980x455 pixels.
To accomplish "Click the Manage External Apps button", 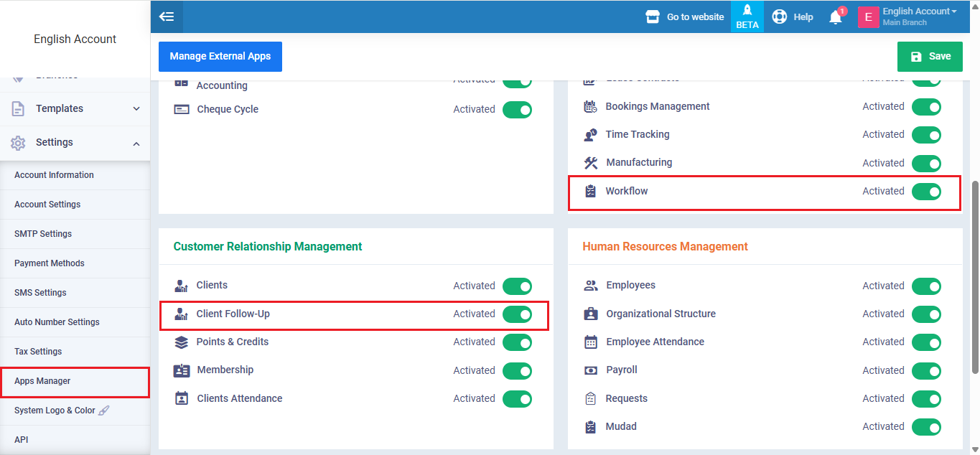I will pyautogui.click(x=220, y=57).
